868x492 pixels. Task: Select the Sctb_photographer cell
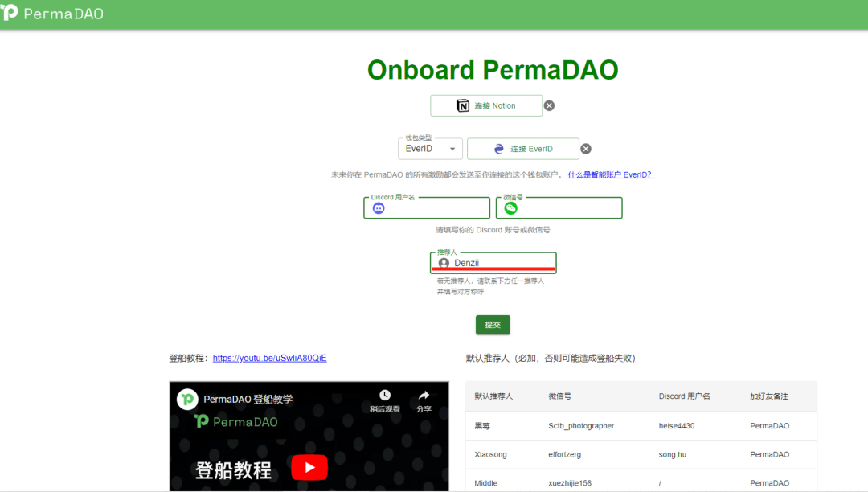point(581,425)
